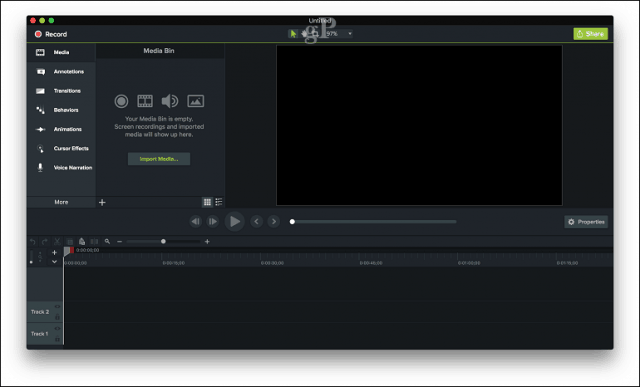Click the step backward frame button
The height and width of the screenshot is (387, 640).
tap(196, 221)
